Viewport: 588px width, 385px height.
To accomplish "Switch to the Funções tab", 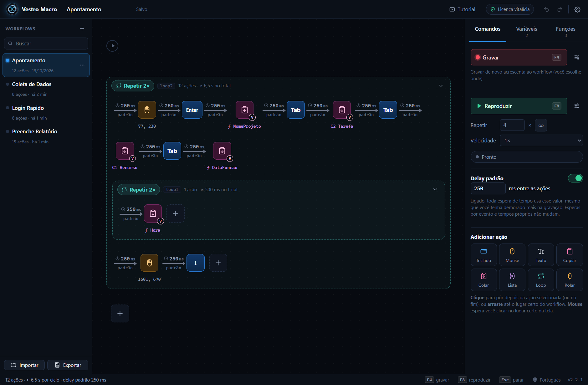I will 565,31.
